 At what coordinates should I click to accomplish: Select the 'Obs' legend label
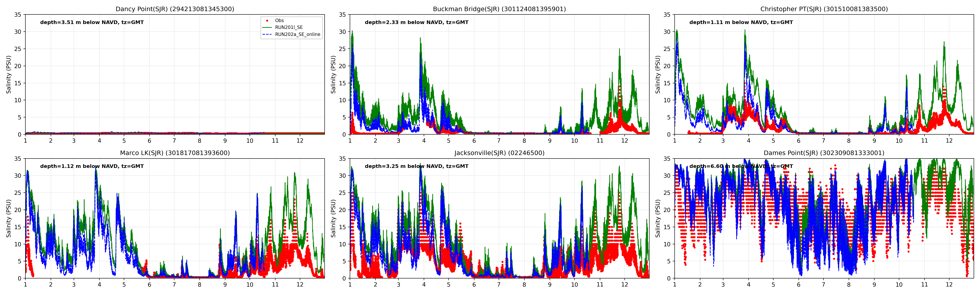[x=279, y=21]
